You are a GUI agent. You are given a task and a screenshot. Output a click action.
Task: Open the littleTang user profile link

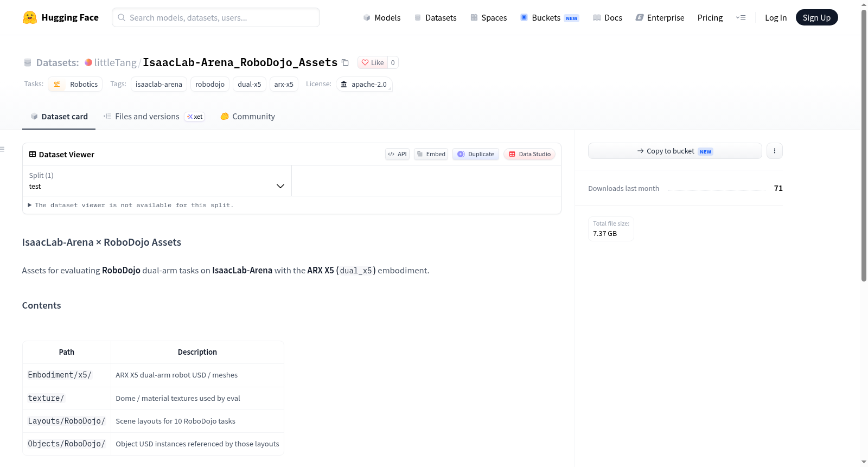(116, 62)
